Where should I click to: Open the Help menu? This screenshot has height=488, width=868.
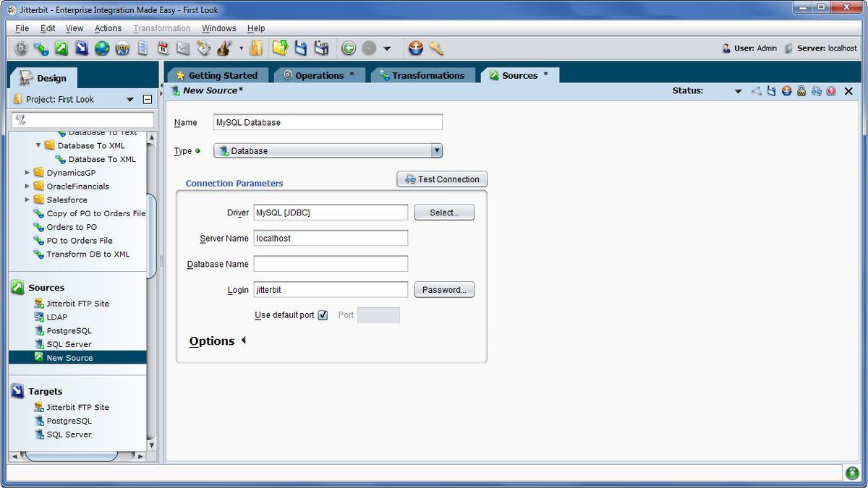(256, 28)
